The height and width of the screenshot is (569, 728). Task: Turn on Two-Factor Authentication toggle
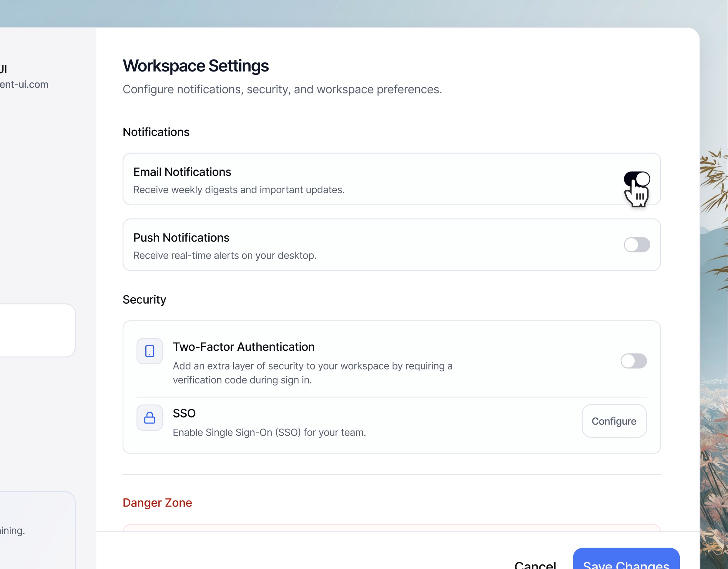(x=633, y=361)
